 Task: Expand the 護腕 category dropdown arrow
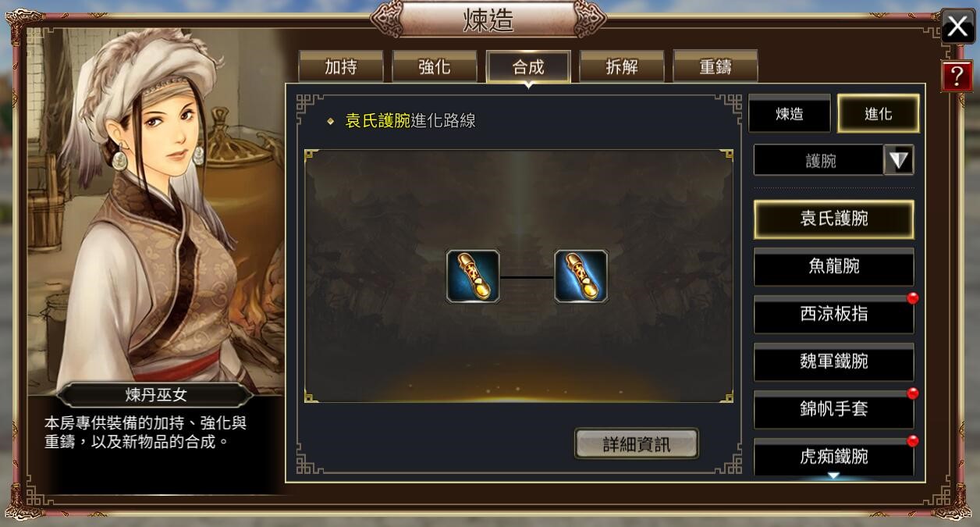click(x=899, y=161)
